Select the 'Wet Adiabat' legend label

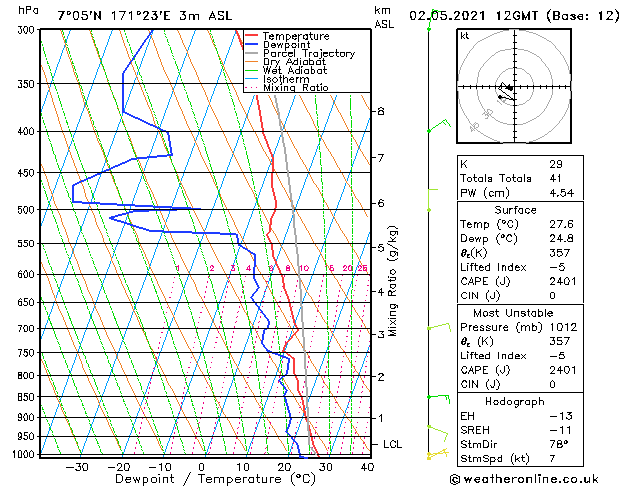coord(295,70)
